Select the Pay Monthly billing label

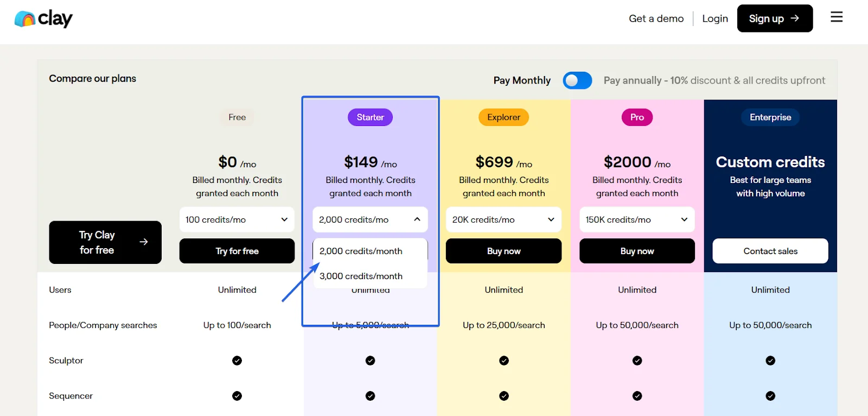pos(522,80)
